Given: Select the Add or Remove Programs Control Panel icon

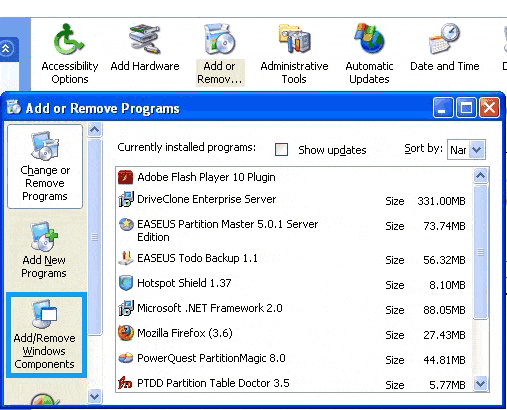Looking at the screenshot, I should coord(220,54).
